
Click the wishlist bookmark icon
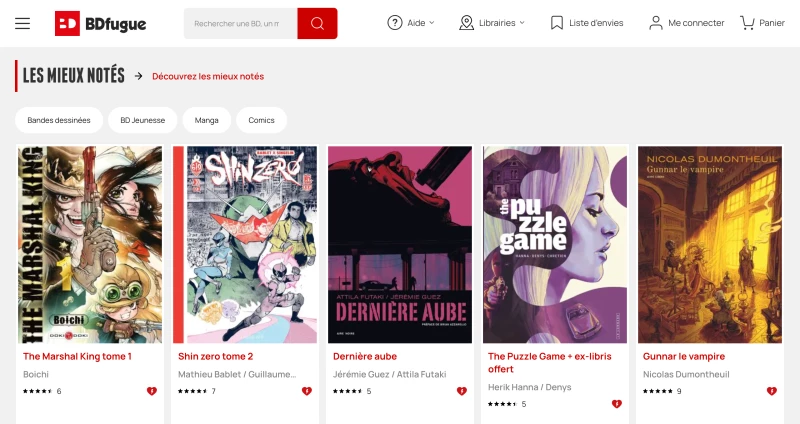557,23
